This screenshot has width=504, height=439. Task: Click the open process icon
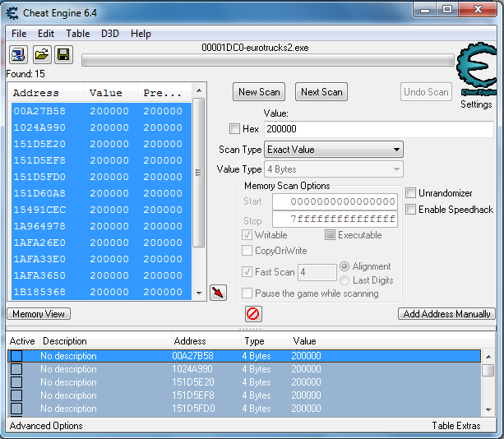pos(18,55)
